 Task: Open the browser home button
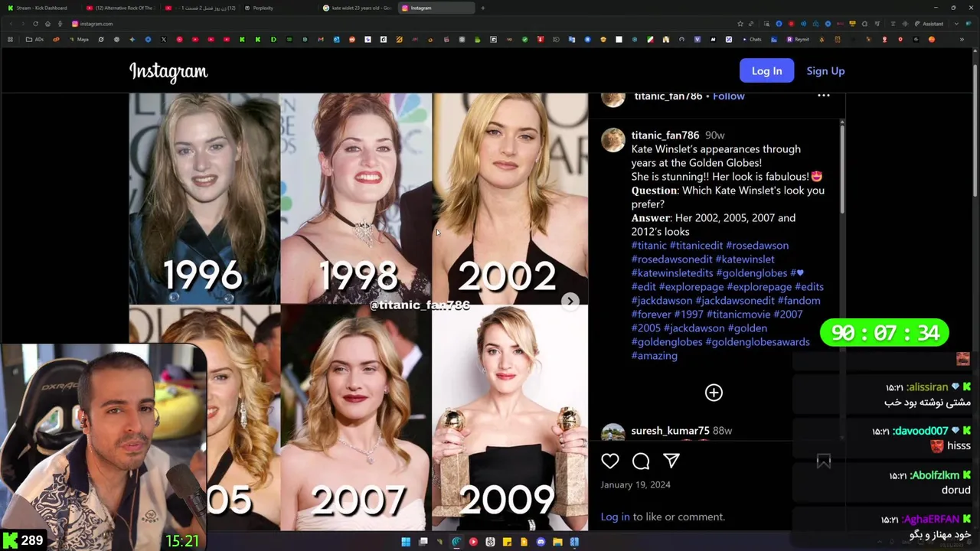pyautogui.click(x=47, y=24)
